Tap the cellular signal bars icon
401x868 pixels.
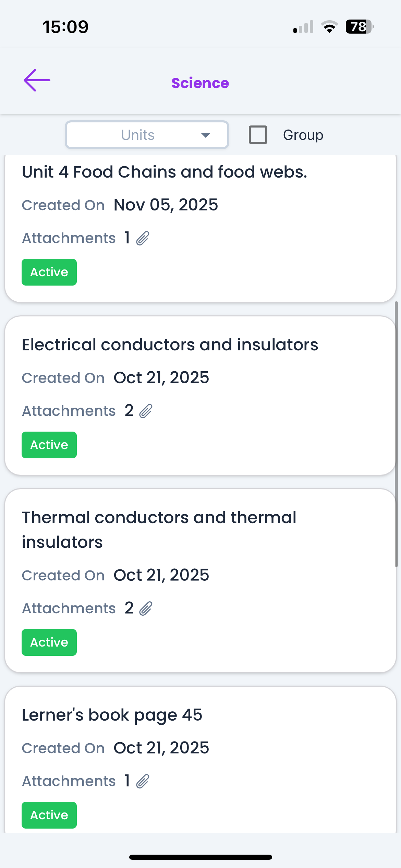303,27
